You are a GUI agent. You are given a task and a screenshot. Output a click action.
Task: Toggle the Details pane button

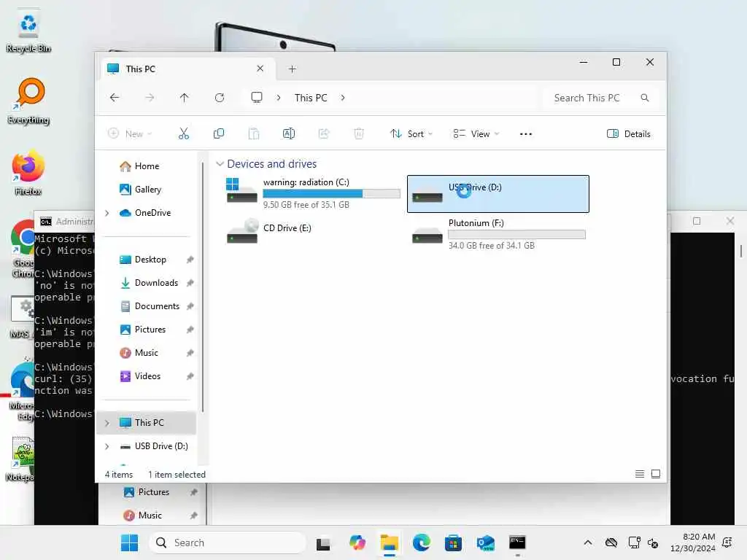pos(629,134)
